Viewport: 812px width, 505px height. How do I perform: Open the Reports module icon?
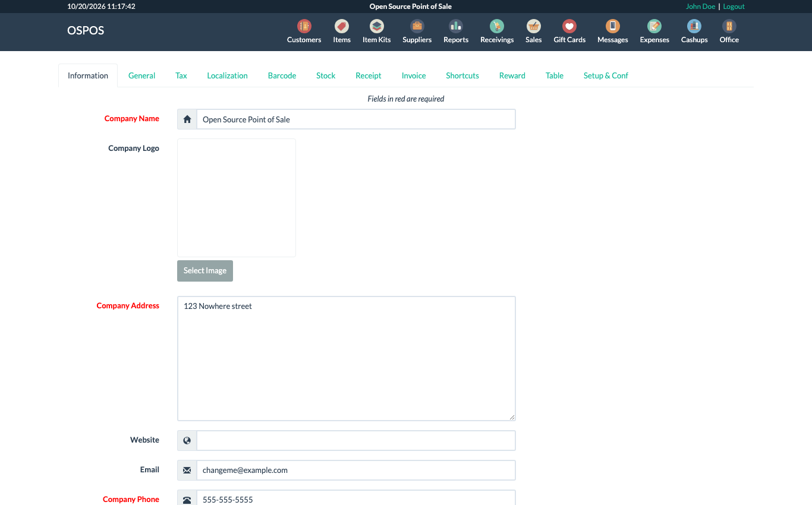pos(456,26)
